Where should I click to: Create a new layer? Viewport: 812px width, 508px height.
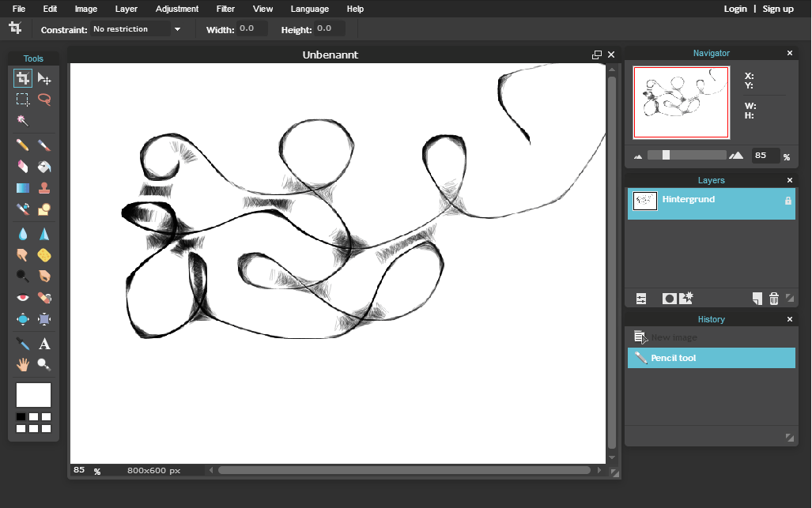tap(757, 299)
